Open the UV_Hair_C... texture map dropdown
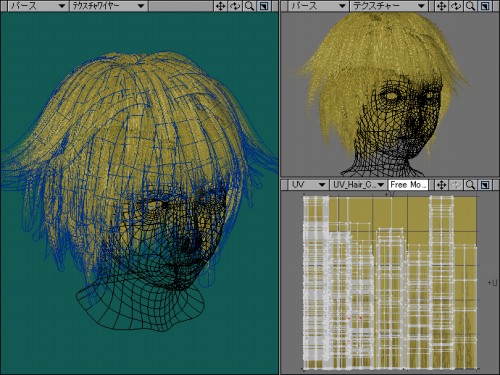 click(358, 185)
